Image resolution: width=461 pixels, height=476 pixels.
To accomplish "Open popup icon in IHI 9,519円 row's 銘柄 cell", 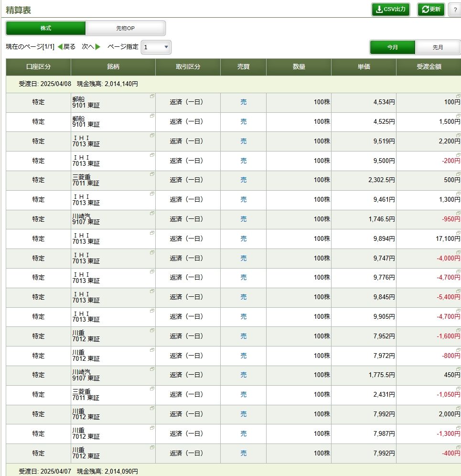I will tap(152, 135).
